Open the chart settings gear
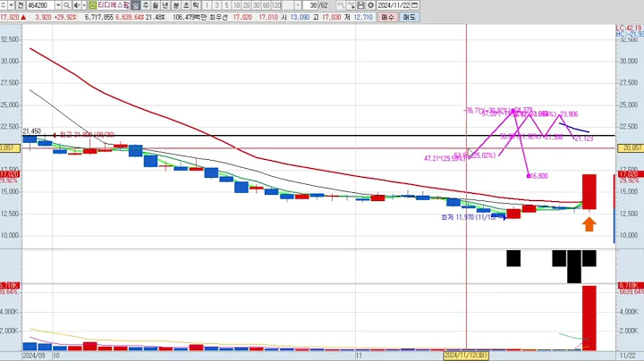 (x=370, y=5)
